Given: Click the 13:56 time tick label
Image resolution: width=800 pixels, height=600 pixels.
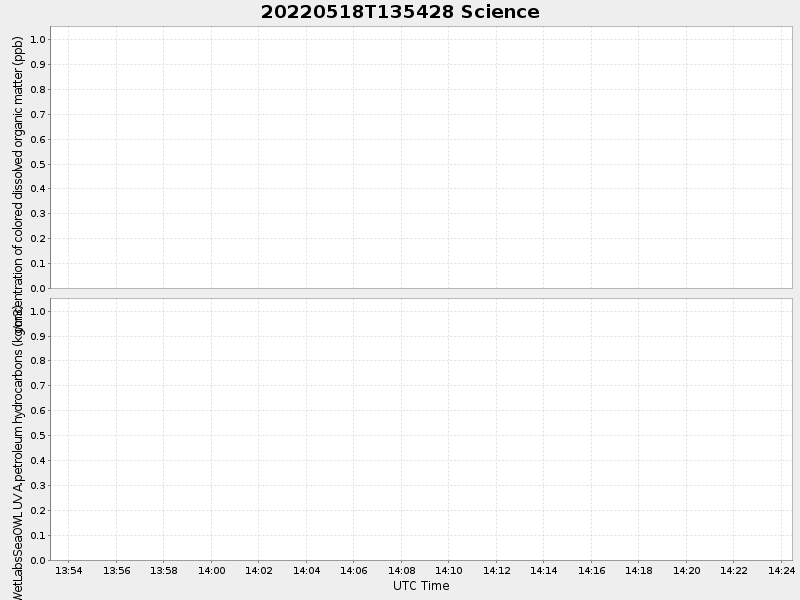Looking at the screenshot, I should (x=116, y=570).
